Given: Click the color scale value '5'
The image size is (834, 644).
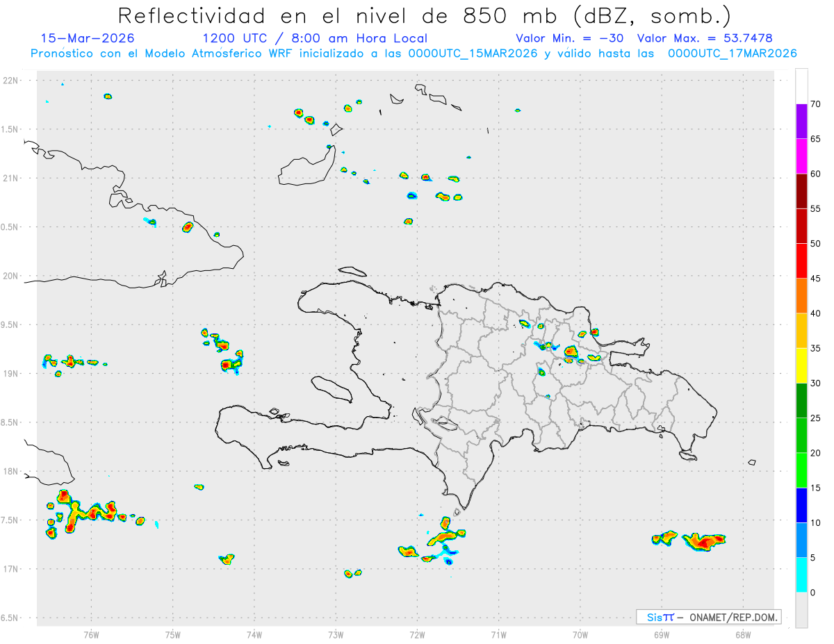Looking at the screenshot, I should pos(813,558).
